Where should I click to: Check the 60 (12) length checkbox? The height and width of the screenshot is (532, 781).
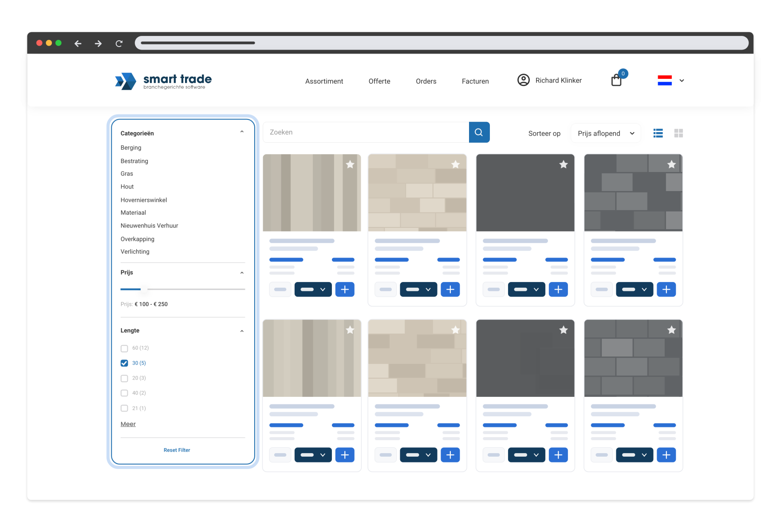coord(124,348)
